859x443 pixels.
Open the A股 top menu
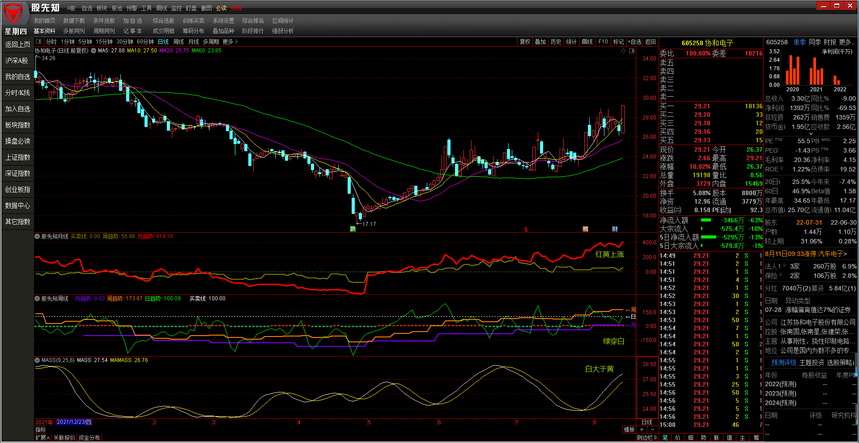(71, 9)
